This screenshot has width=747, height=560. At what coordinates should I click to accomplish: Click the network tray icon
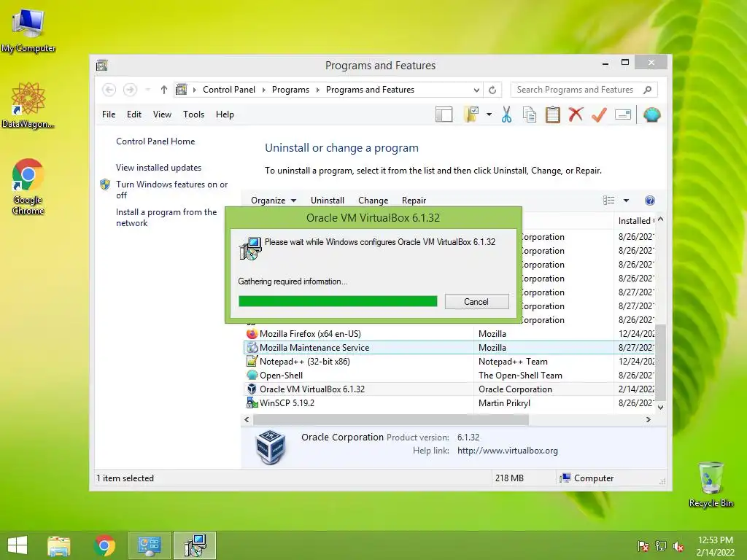[661, 546]
